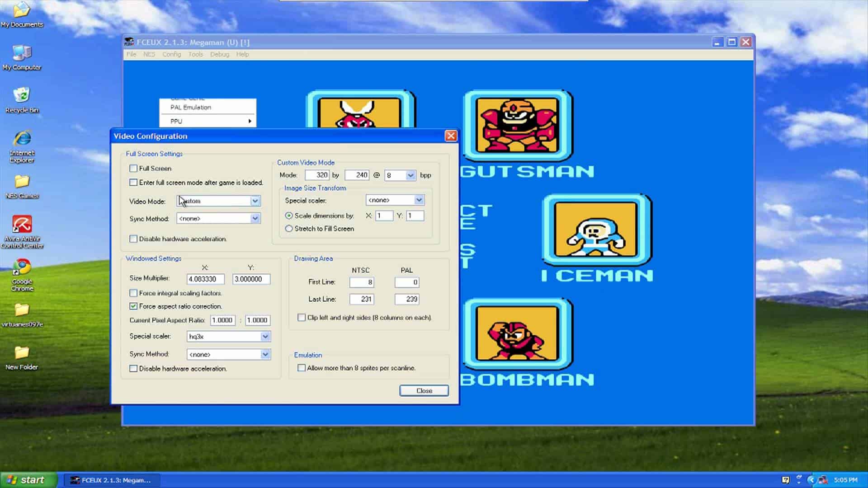This screenshot has width=868, height=488.
Task: Select the Gutsman boss portrait
Action: [518, 125]
